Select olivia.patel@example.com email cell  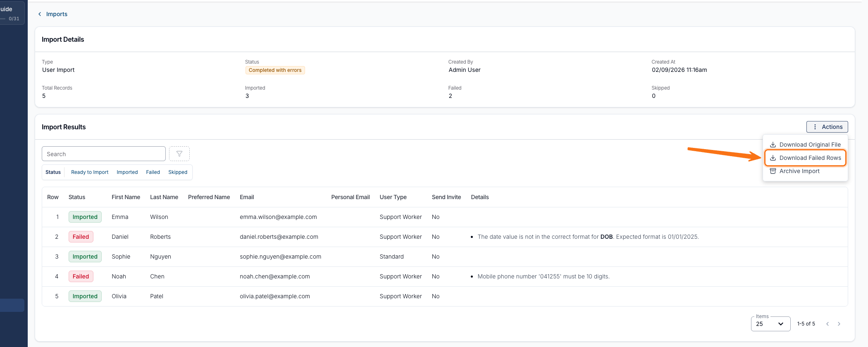pyautogui.click(x=275, y=296)
